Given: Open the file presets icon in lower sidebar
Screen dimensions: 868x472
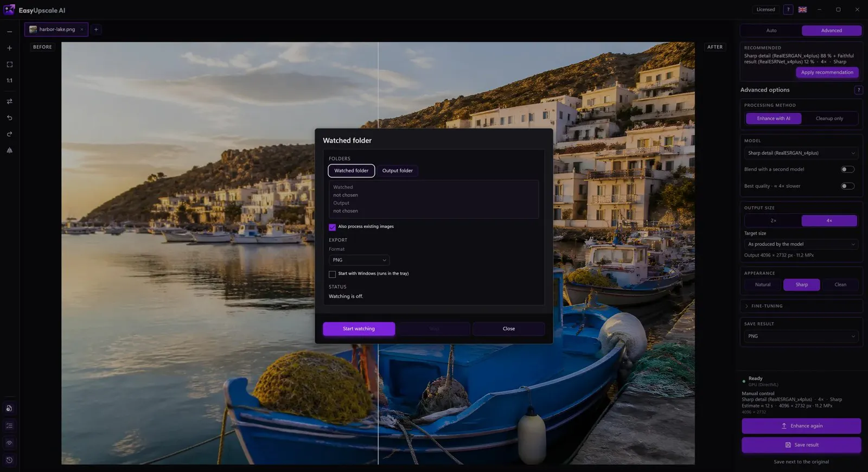Looking at the screenshot, I should [9, 409].
